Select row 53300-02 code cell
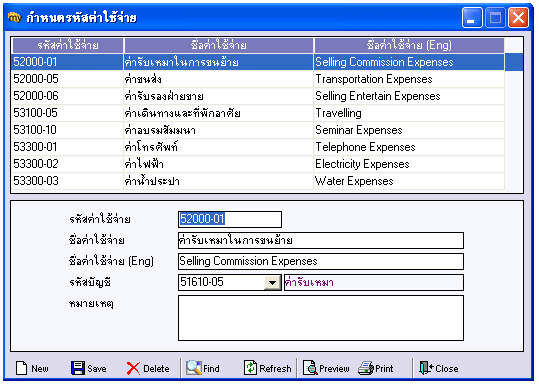This screenshot has width=539, height=384. (x=67, y=164)
